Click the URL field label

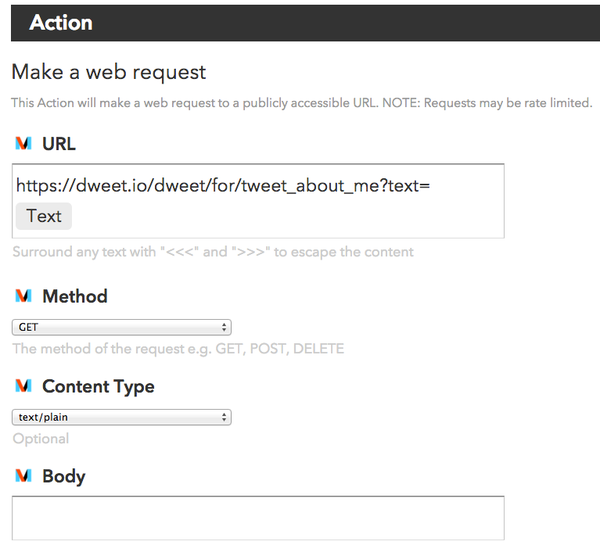59,144
